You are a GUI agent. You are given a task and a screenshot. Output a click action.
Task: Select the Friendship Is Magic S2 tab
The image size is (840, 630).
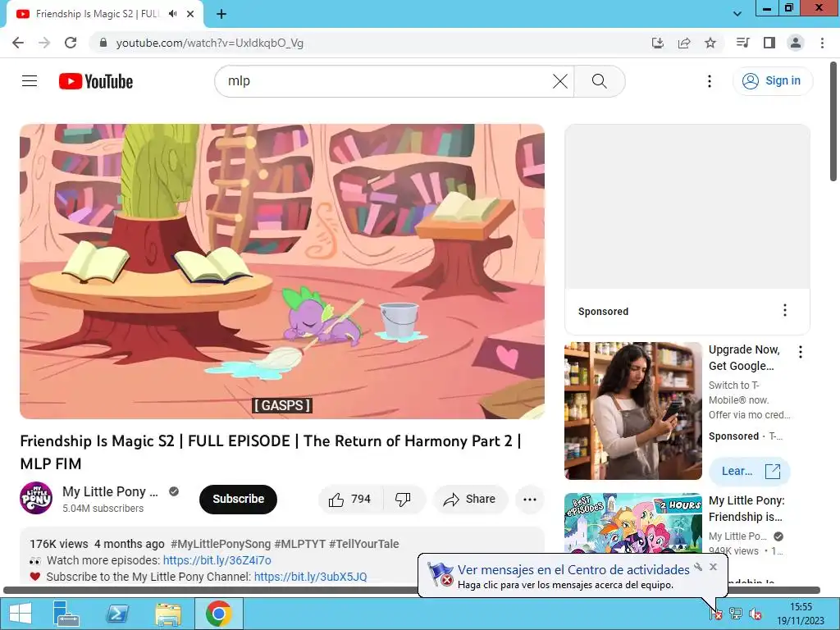(97, 14)
